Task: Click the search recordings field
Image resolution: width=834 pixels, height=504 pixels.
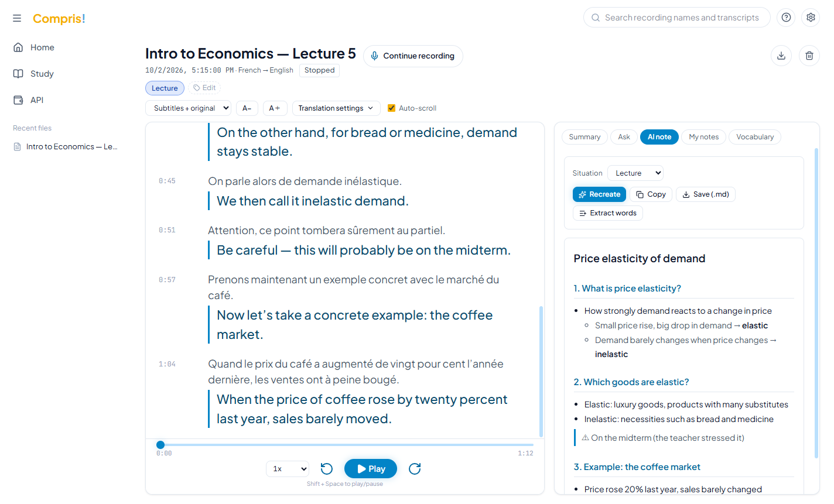Action: coord(676,18)
